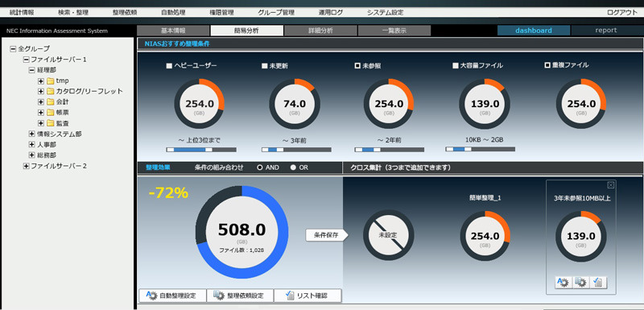The height and width of the screenshot is (310, 644).
Task: Switch to the 詳細分析 tab
Action: (320, 31)
